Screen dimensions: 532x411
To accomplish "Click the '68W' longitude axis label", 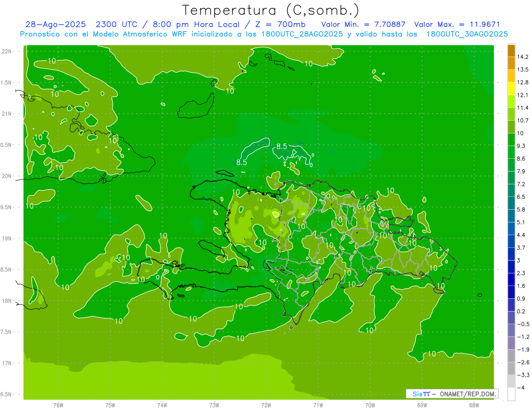I will click(474, 405).
